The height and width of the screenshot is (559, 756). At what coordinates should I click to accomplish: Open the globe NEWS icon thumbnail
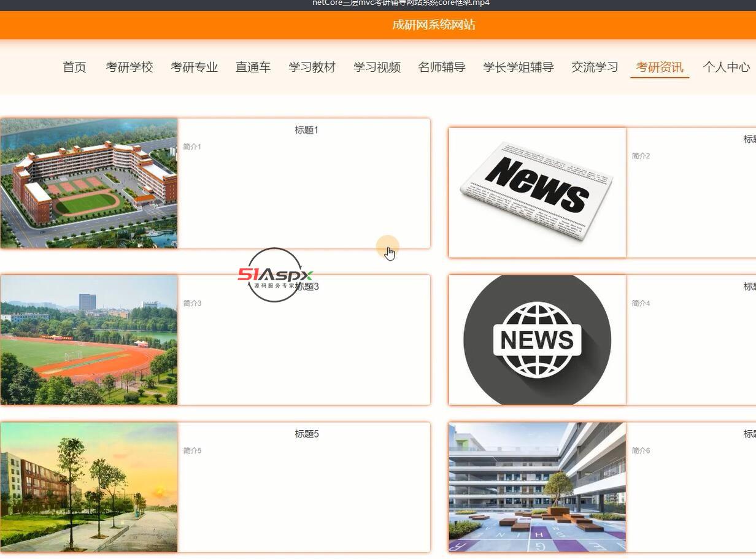point(538,340)
